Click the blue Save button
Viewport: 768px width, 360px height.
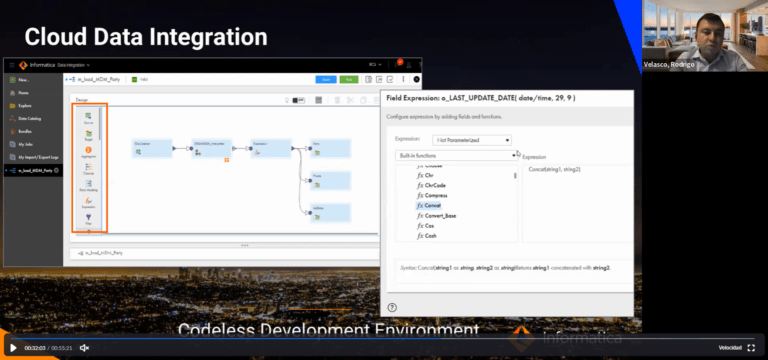(326, 79)
